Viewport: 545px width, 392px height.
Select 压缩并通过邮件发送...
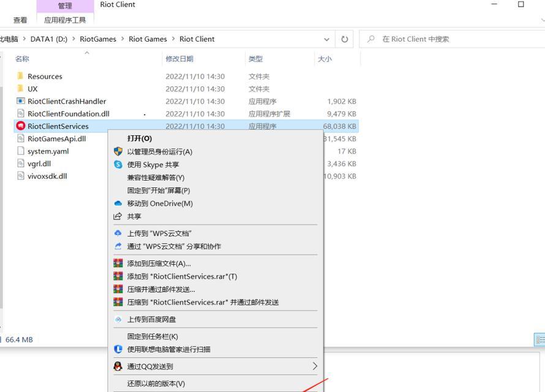coord(161,288)
